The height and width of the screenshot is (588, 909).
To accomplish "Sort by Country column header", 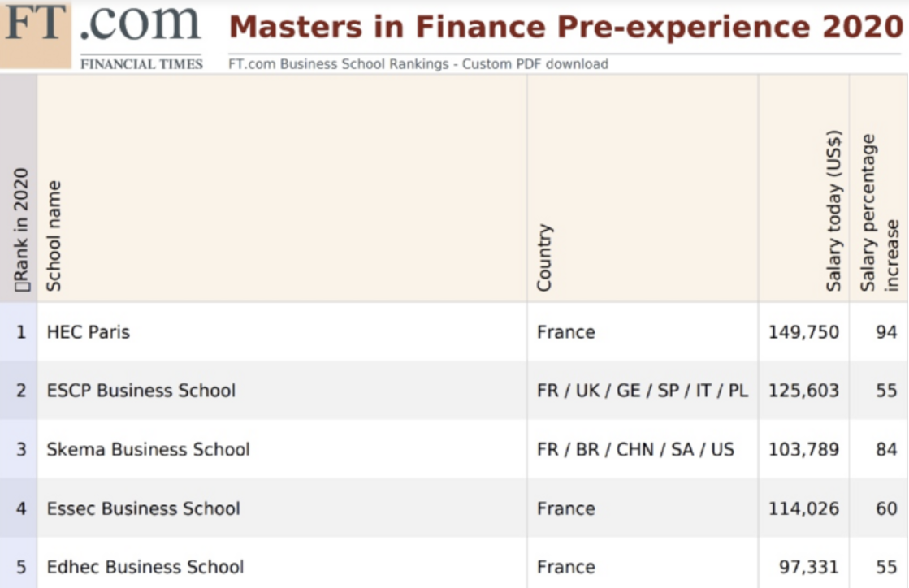I will tap(544, 257).
